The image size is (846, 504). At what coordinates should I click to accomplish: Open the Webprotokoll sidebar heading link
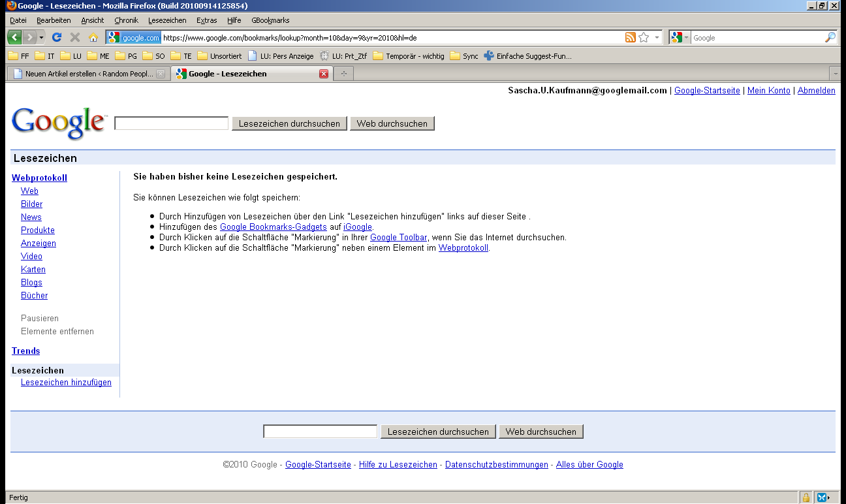(39, 178)
